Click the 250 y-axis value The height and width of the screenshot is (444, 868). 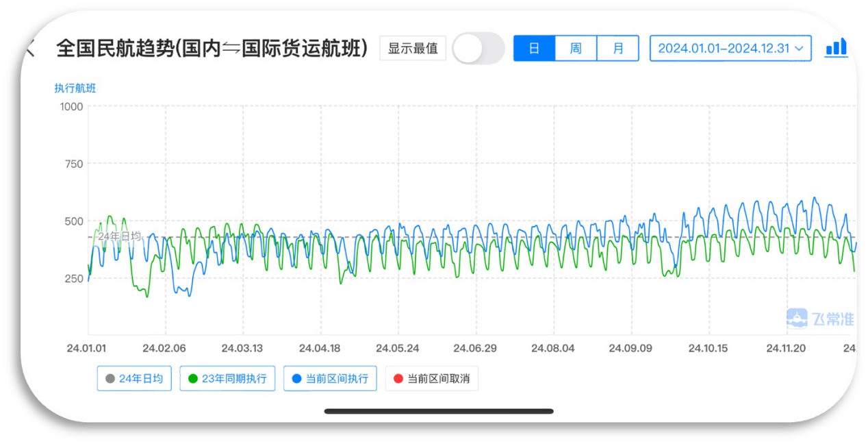point(74,278)
